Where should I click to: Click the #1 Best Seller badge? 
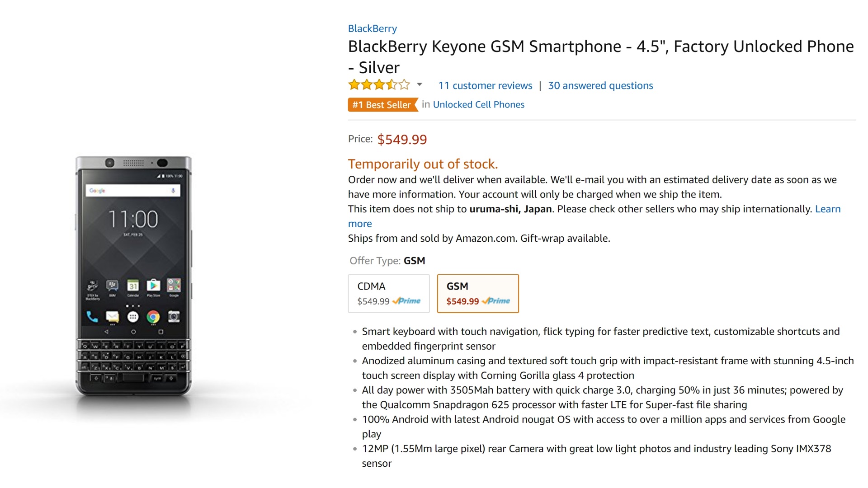point(382,105)
